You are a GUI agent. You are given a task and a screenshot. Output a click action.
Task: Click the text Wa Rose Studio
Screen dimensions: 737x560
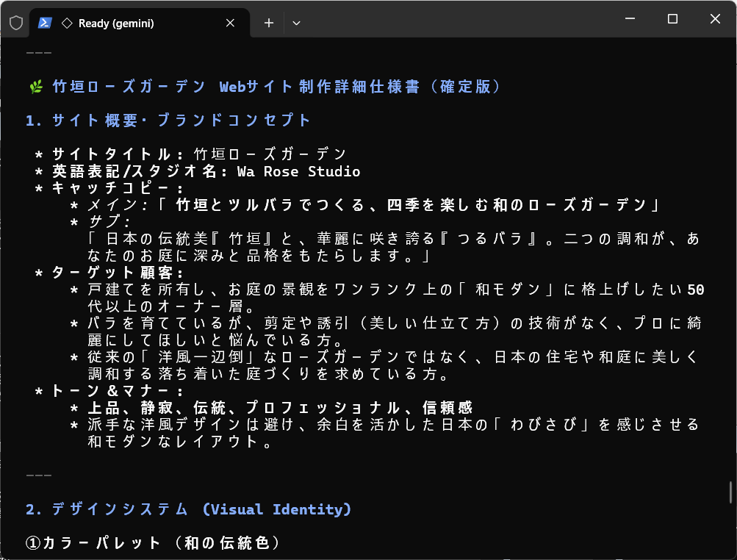pos(299,172)
